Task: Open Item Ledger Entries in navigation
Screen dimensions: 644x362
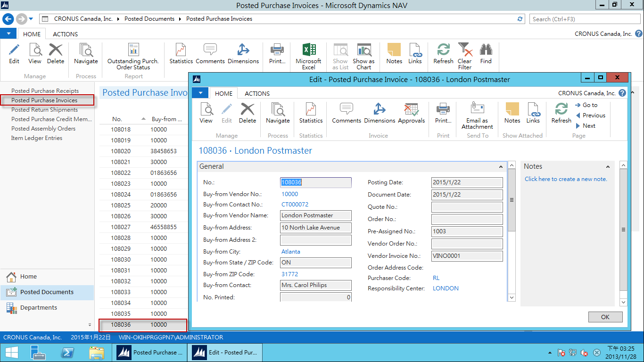Action: (37, 138)
